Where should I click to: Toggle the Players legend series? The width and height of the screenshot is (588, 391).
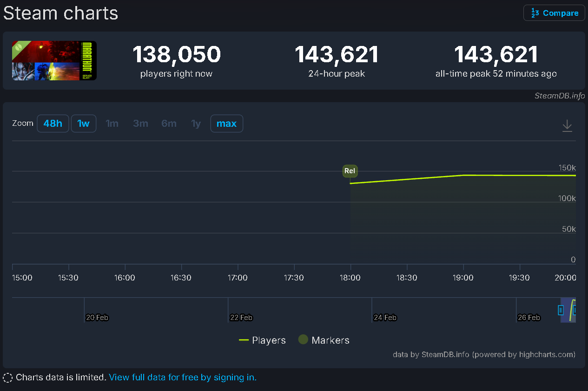[262, 340]
